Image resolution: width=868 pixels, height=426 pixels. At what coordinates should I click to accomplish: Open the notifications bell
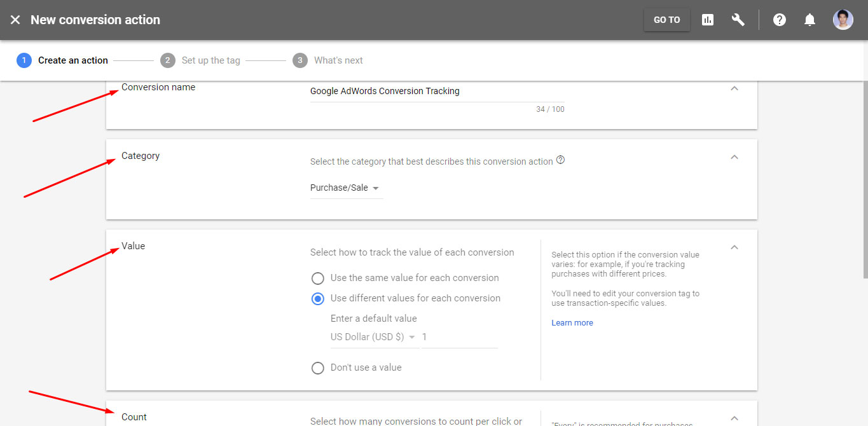pos(809,20)
